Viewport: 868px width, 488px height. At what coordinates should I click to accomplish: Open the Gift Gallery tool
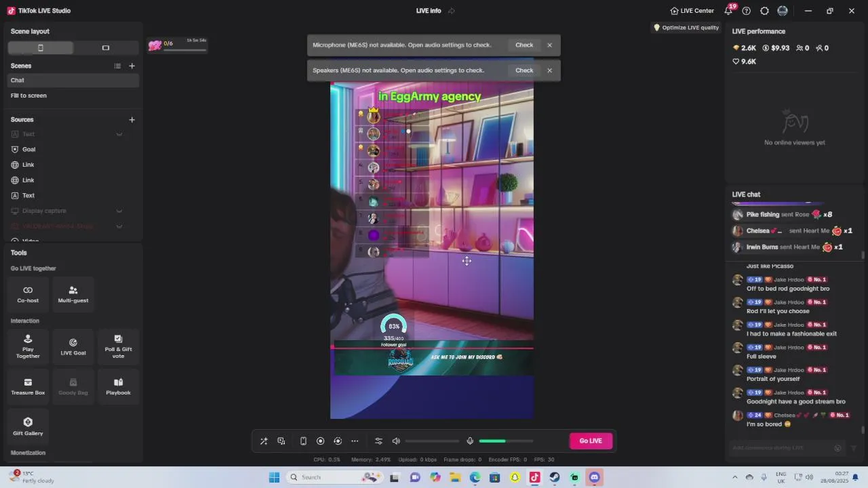click(x=28, y=426)
